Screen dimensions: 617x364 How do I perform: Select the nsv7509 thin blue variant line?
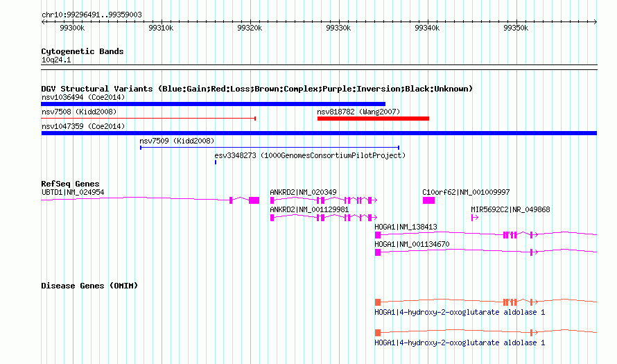tap(270, 148)
